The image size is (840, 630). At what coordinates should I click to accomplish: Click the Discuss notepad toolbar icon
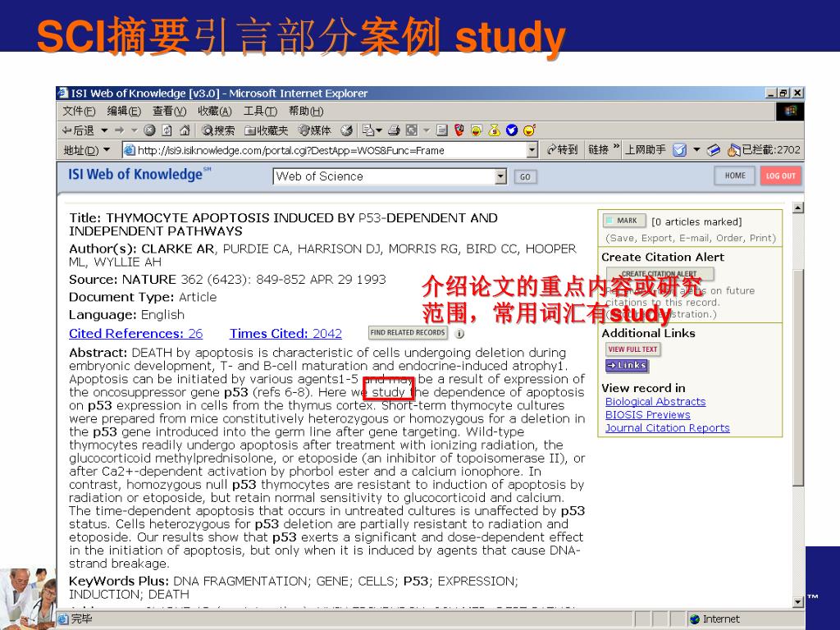click(442, 130)
